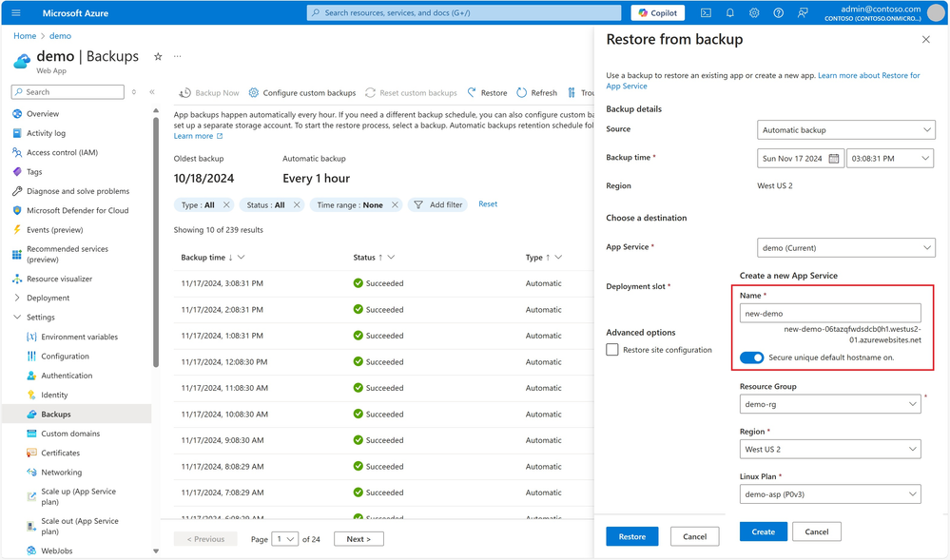Open Authentication settings
Image resolution: width=950 pixels, height=560 pixels.
67,376
